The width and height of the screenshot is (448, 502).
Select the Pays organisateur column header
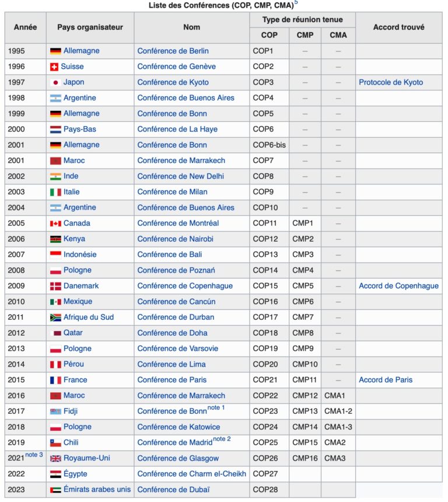[90, 27]
